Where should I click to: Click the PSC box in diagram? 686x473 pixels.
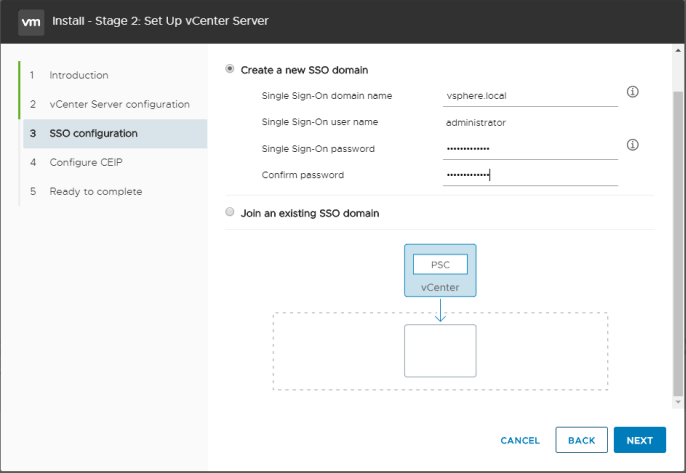(440, 265)
